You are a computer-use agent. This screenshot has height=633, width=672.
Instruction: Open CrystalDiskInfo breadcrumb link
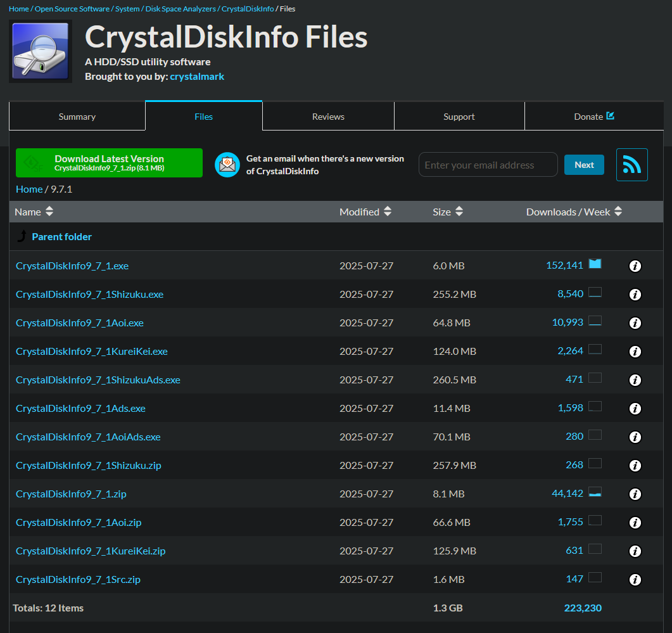click(248, 9)
